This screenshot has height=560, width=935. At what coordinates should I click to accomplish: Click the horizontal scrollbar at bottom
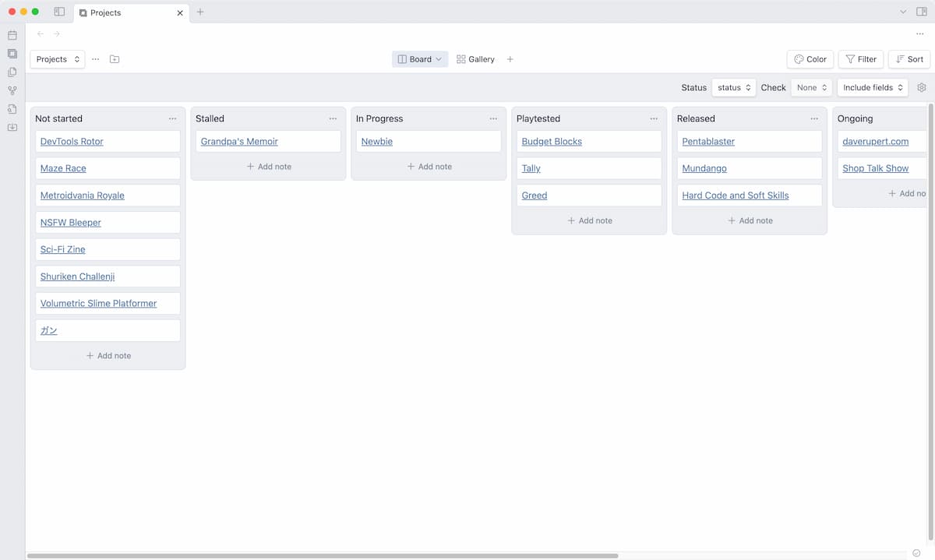(x=323, y=556)
